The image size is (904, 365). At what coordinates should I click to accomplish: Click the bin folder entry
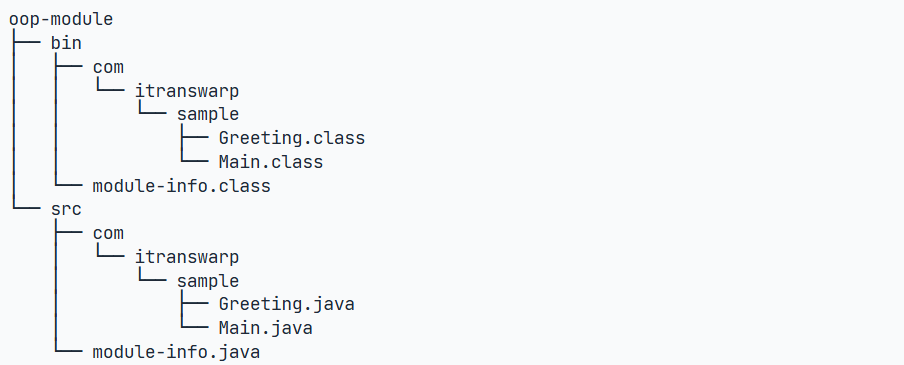coord(66,43)
